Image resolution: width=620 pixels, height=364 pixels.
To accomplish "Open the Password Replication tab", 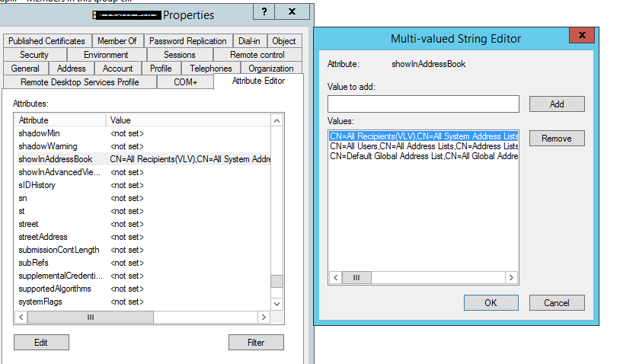I will click(188, 41).
